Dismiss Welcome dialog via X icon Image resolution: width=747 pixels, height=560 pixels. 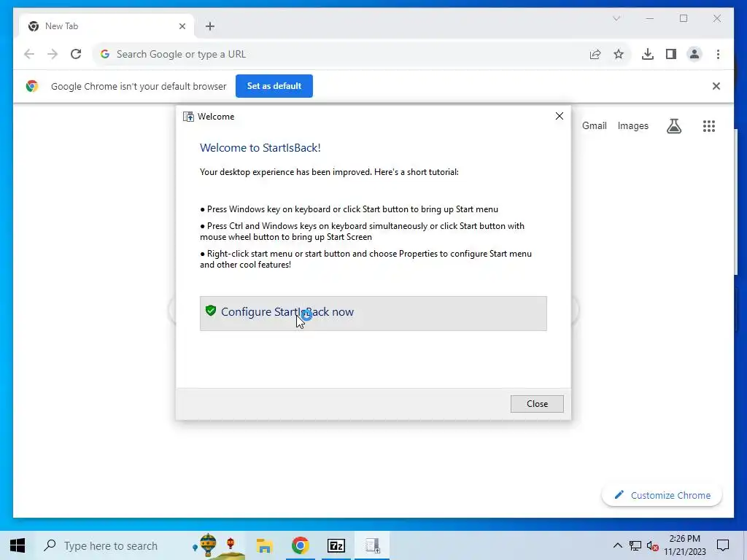click(560, 116)
